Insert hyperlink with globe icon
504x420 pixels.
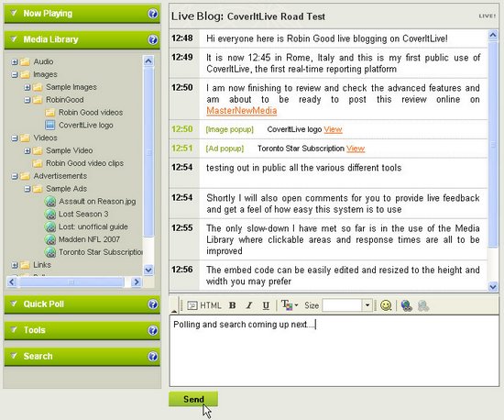[407, 305]
